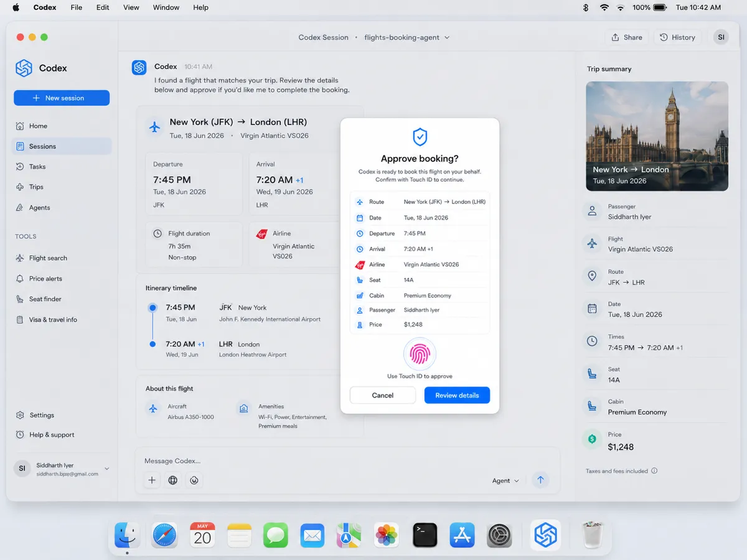Open the Help menu in menu bar
The image size is (747, 560).
coord(201,7)
